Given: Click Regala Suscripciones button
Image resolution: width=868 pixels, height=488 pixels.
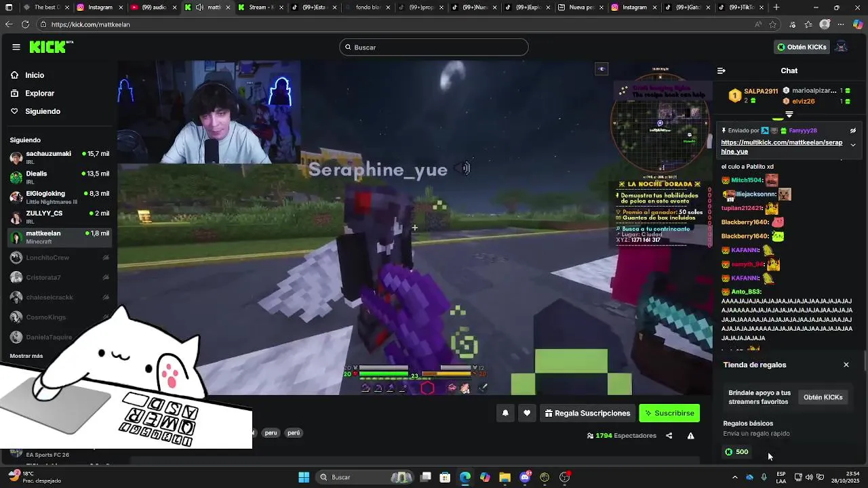Looking at the screenshot, I should pyautogui.click(x=587, y=413).
